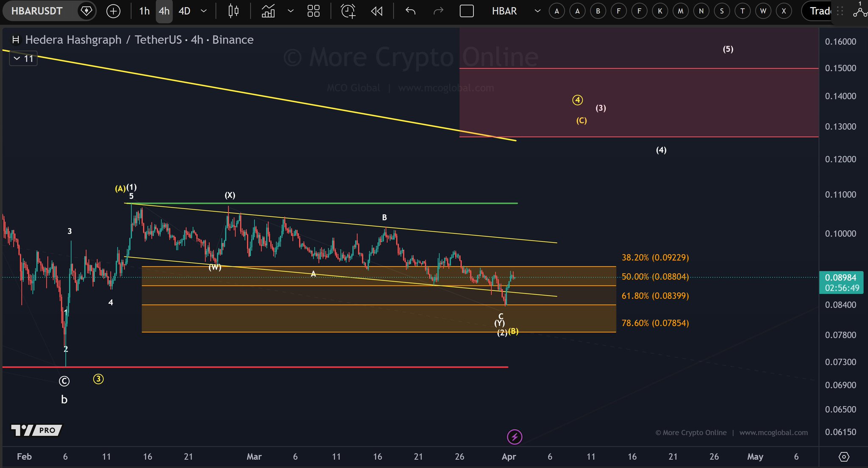Start bar replay with rewind icon
This screenshot has height=468, width=868.
pos(376,11)
